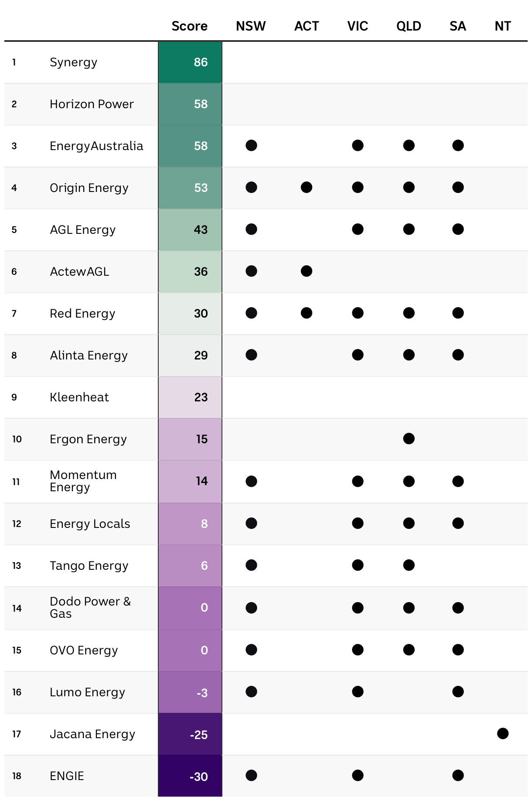
Task: Click EnergyAustralia's NSW availability dot
Action: pos(251,146)
